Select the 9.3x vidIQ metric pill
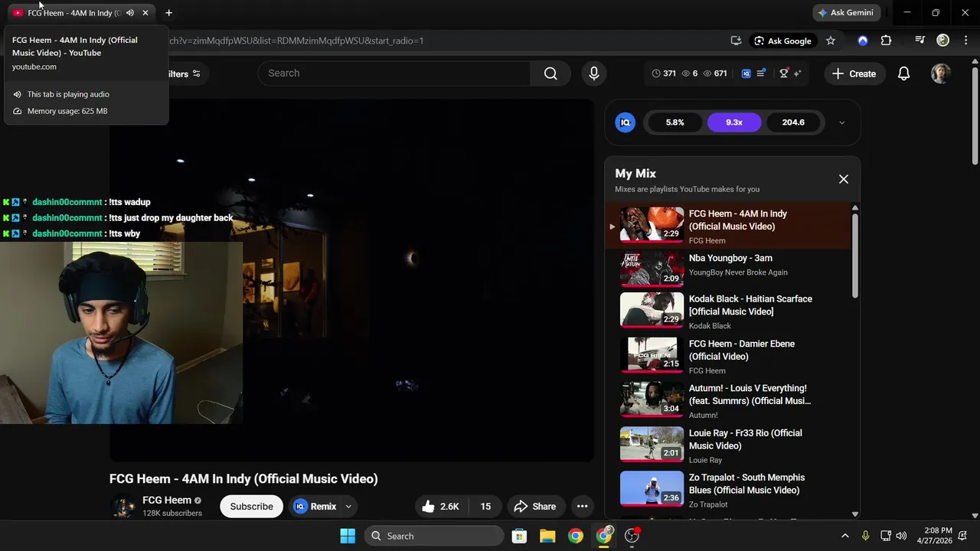Image resolution: width=980 pixels, height=551 pixels. tap(734, 122)
